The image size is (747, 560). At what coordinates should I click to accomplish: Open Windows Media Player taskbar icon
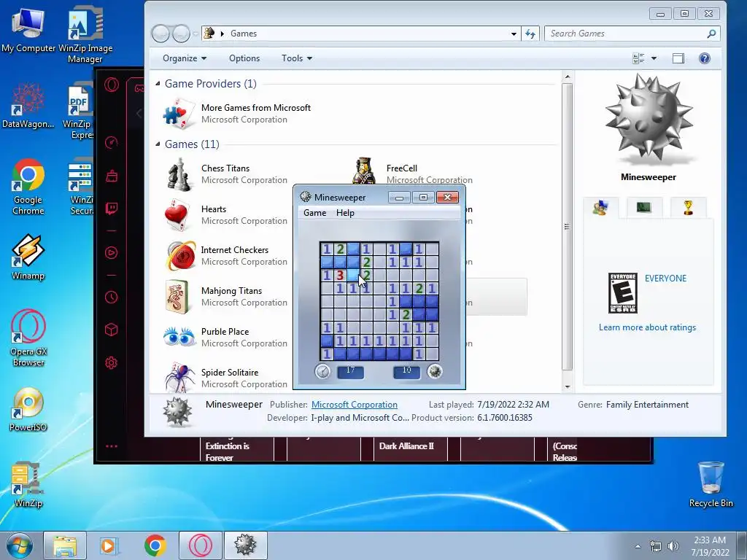[x=109, y=545]
